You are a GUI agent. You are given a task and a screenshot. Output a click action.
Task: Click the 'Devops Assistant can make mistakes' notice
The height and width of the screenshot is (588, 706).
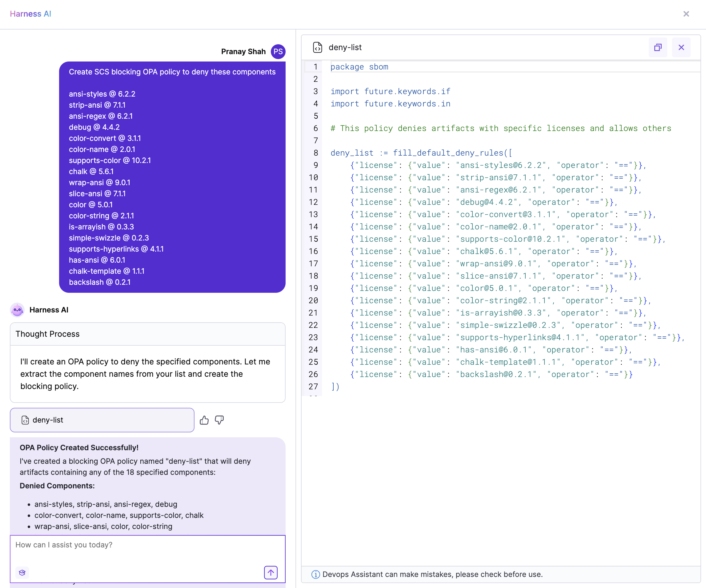(x=432, y=574)
